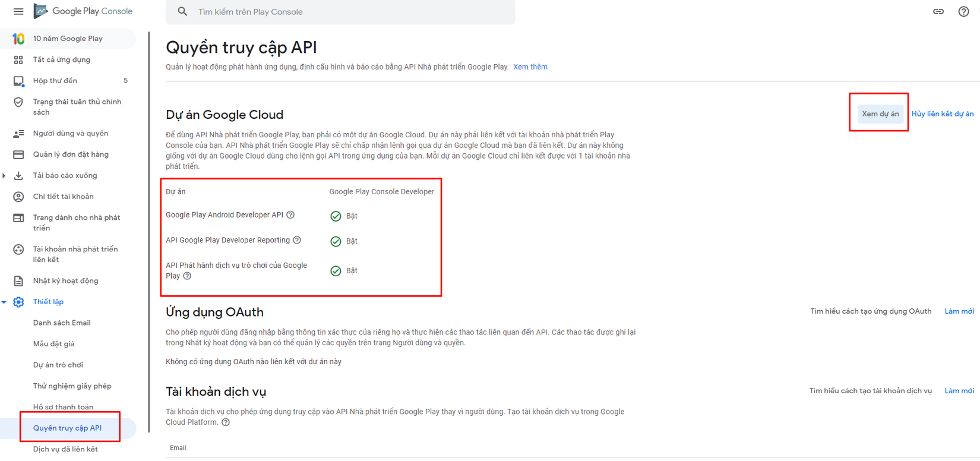Click enabled checkmark for game services publishing API
Viewport: 980px width, 461px height.
coord(336,271)
